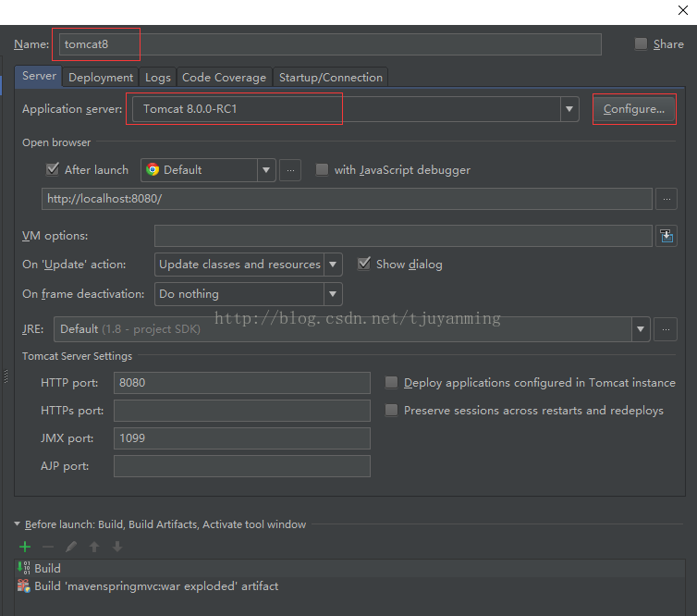This screenshot has width=697, height=616.
Task: Click the Build task icon
Action: (23, 568)
